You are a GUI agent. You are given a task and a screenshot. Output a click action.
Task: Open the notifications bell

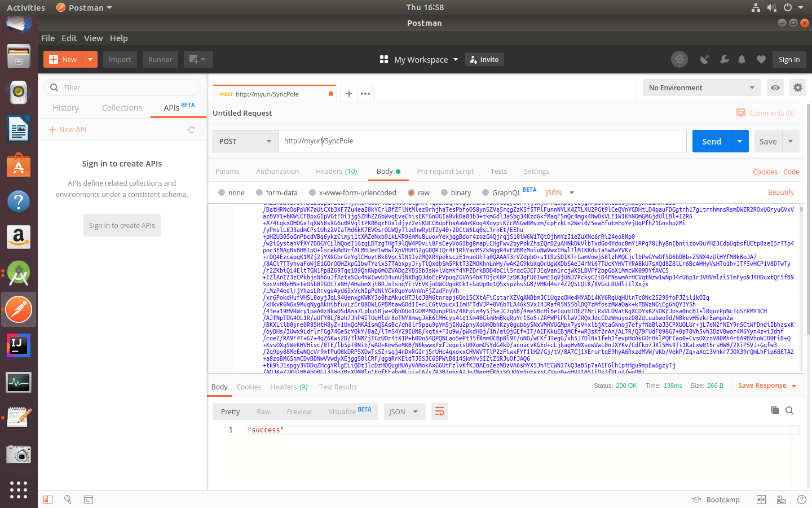(742, 59)
